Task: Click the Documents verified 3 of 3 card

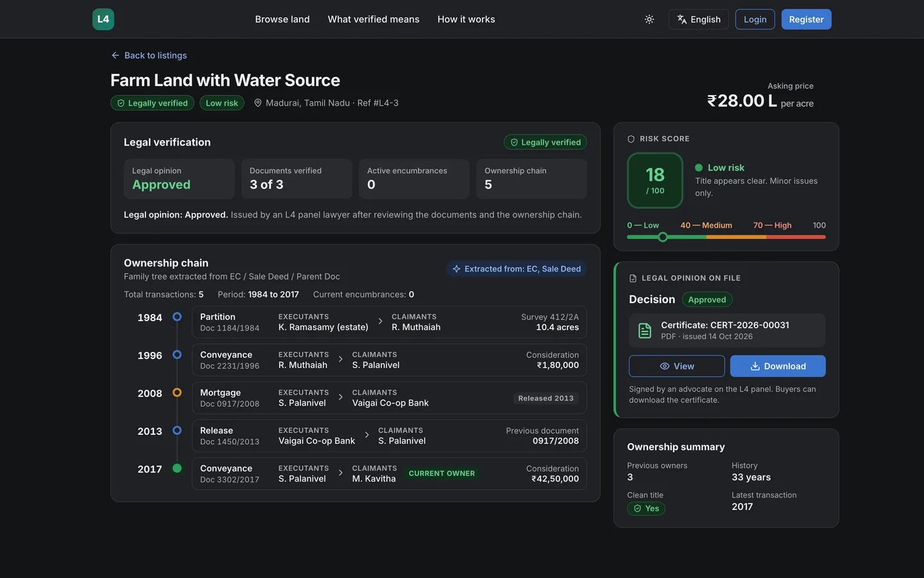Action: point(296,179)
